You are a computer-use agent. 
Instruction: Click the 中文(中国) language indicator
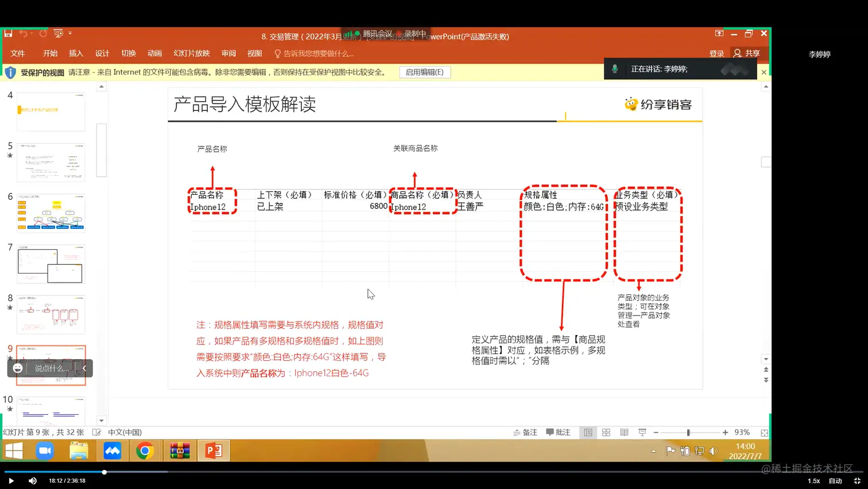coord(125,432)
